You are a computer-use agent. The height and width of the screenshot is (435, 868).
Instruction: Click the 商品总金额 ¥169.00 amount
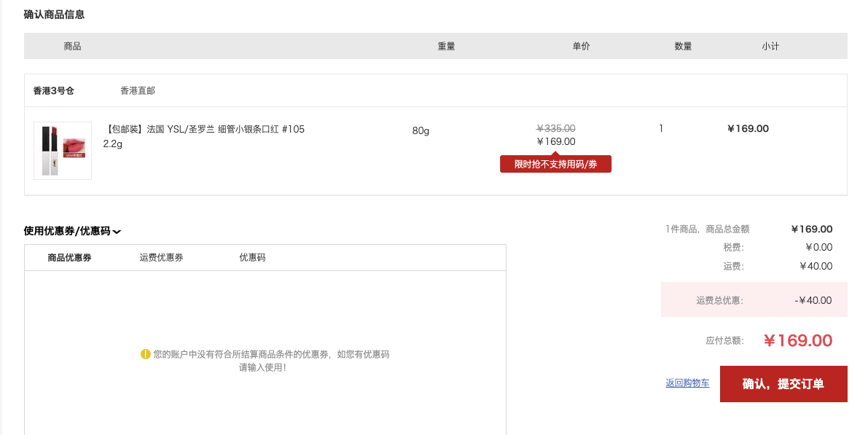tap(812, 229)
